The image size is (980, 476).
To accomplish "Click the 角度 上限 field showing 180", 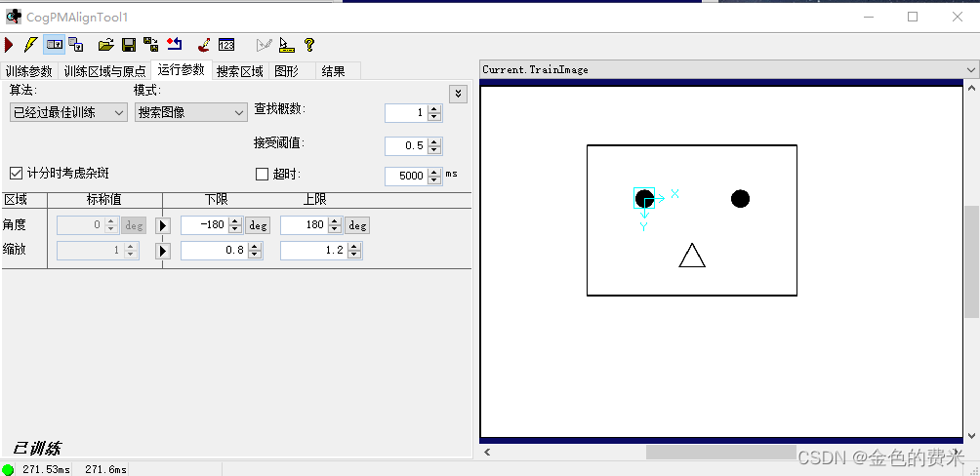I will click(305, 225).
